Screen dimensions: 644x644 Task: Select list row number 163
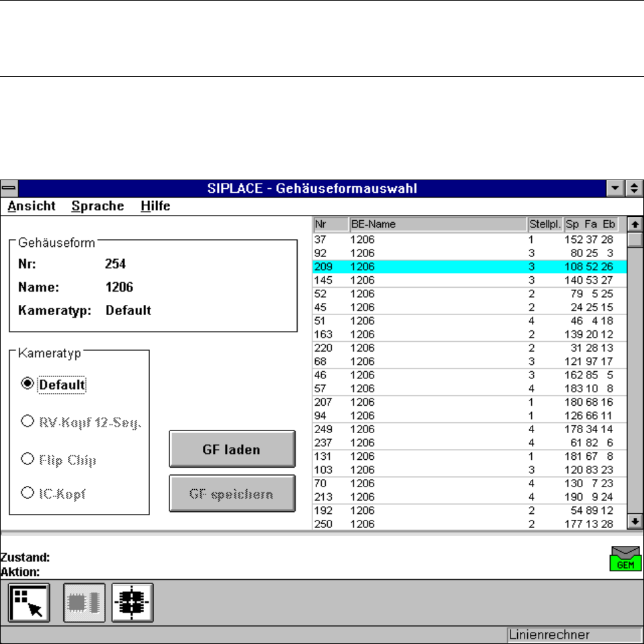click(469, 334)
